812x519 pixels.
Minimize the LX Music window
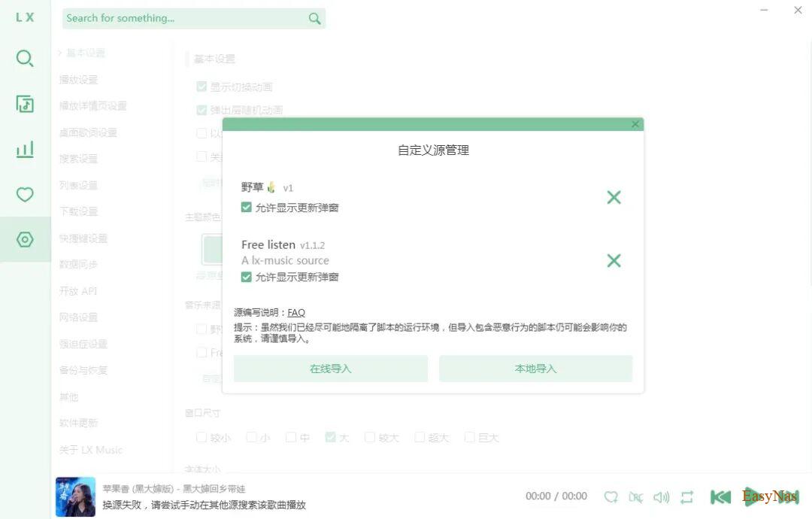(x=764, y=10)
